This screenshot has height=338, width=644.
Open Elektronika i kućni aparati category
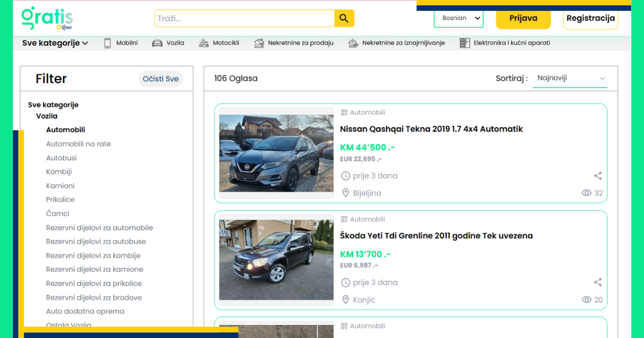(x=511, y=43)
